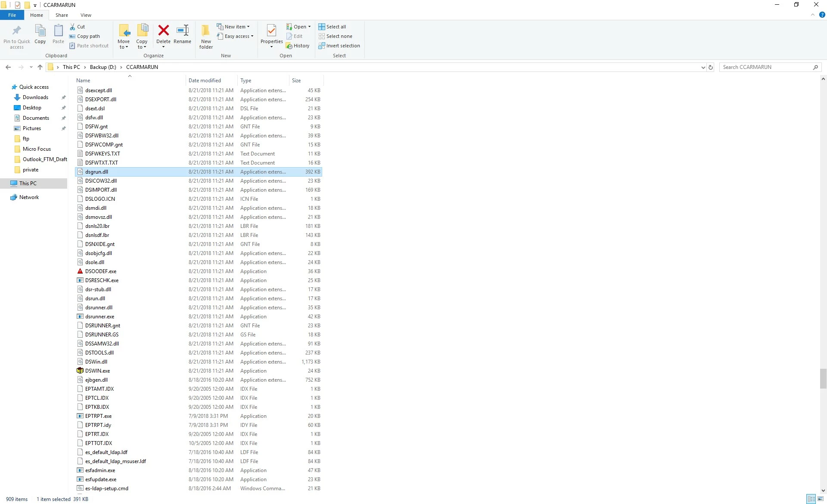Open address bar history dropdown arrow
This screenshot has width=827, height=504.
703,67
